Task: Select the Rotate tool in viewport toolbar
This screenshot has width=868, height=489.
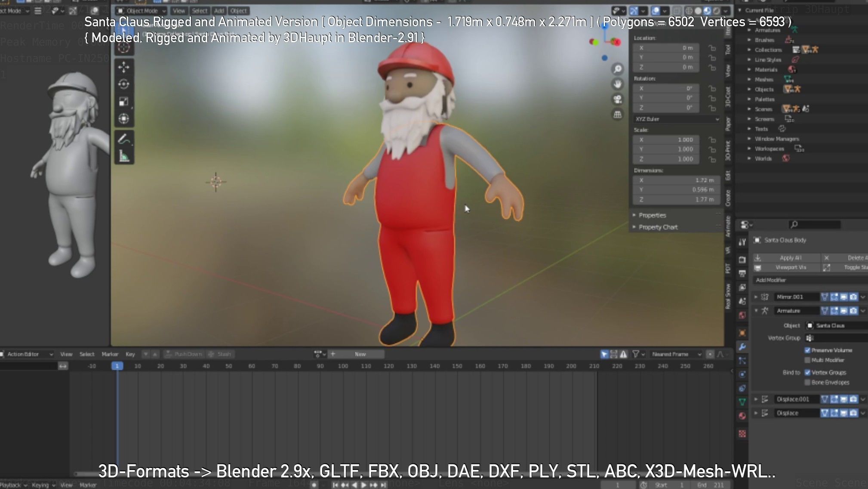Action: [x=124, y=84]
